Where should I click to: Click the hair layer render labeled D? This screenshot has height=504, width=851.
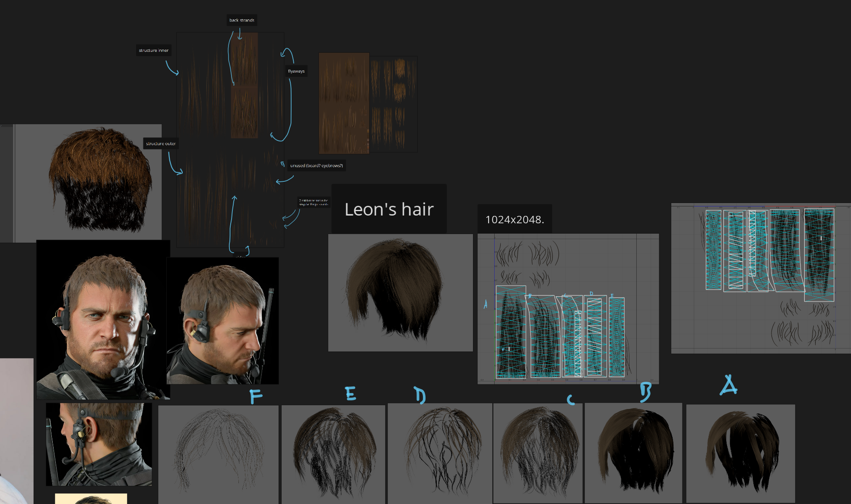pos(440,453)
